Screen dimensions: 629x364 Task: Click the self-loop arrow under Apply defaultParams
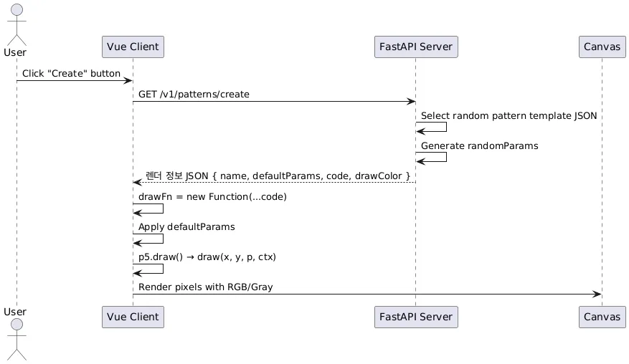(x=148, y=239)
